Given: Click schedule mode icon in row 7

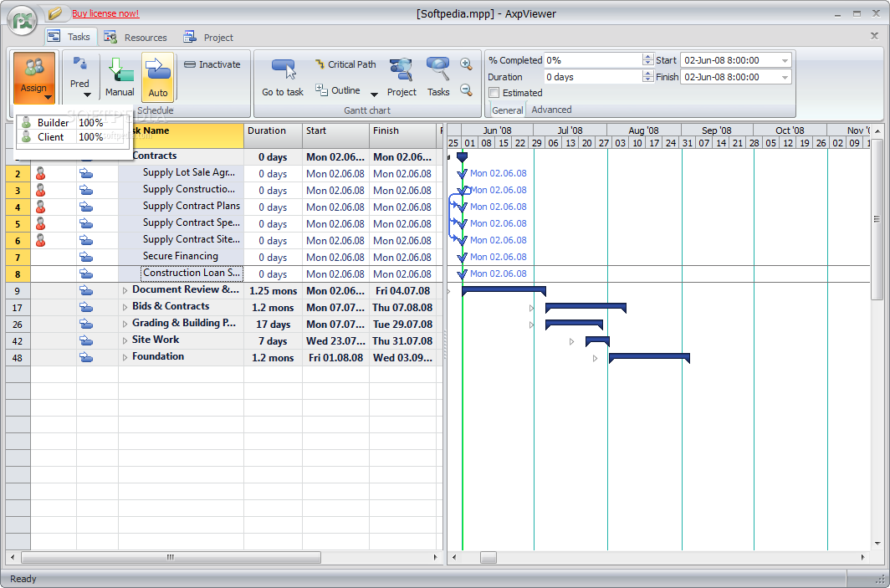Looking at the screenshot, I should (85, 257).
